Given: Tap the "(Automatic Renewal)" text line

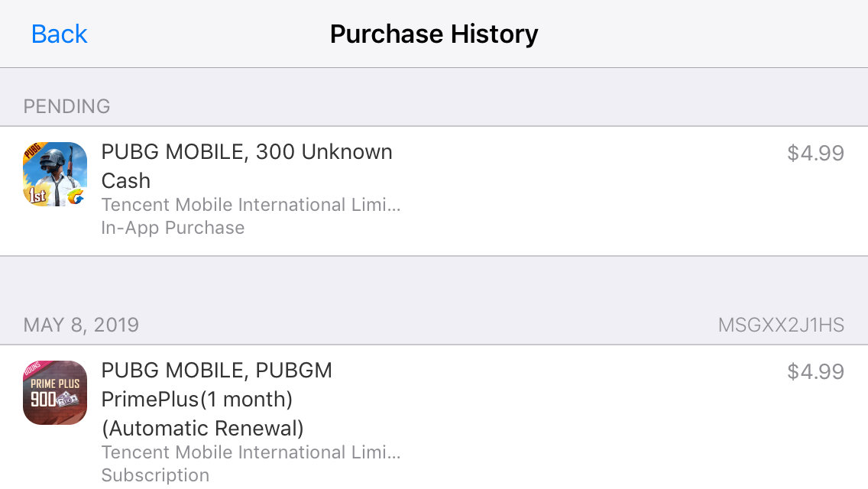Looking at the screenshot, I should point(202,427).
